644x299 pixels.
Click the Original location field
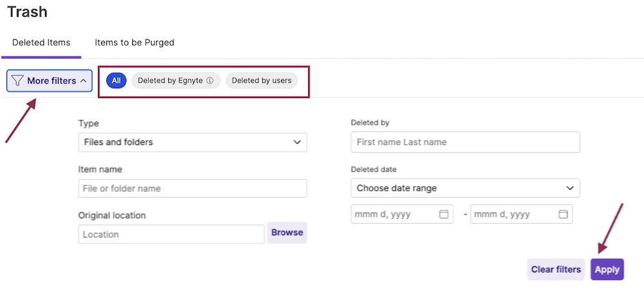point(171,234)
